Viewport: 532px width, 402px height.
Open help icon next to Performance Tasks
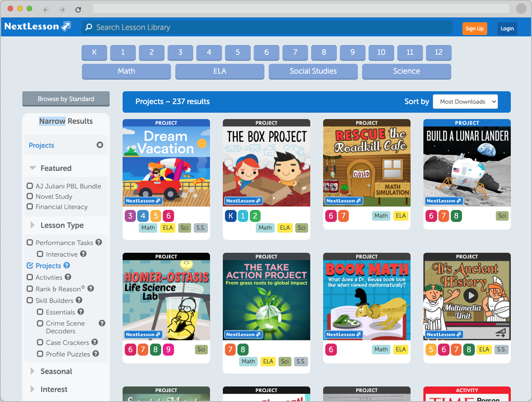(x=99, y=242)
